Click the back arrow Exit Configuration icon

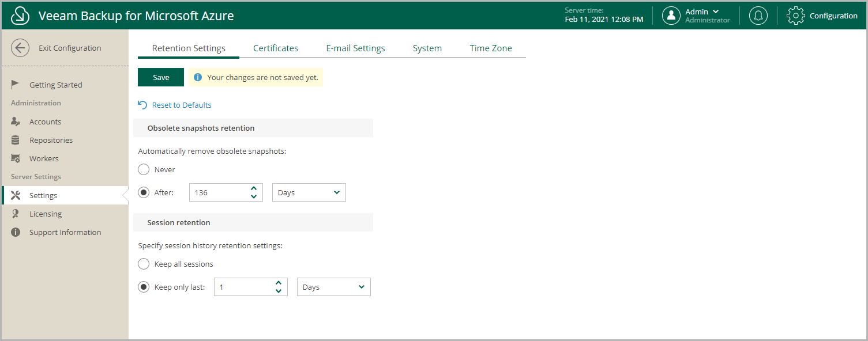[20, 48]
